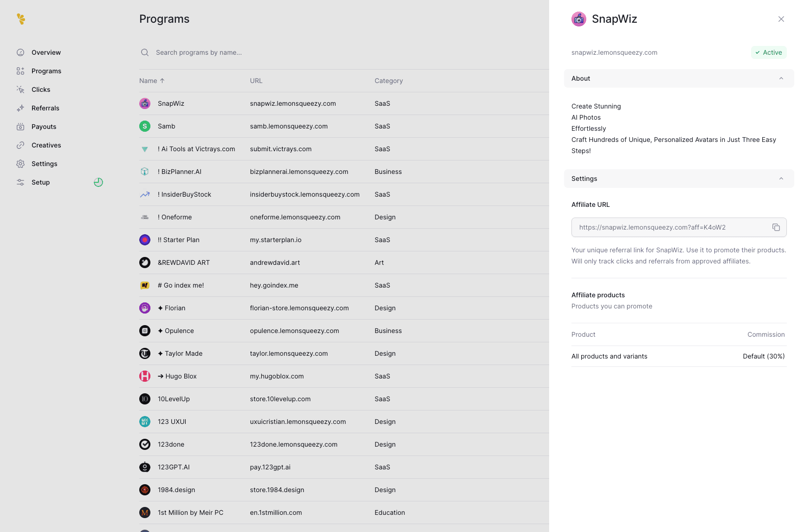Click the Samb program logo

pos(145,126)
